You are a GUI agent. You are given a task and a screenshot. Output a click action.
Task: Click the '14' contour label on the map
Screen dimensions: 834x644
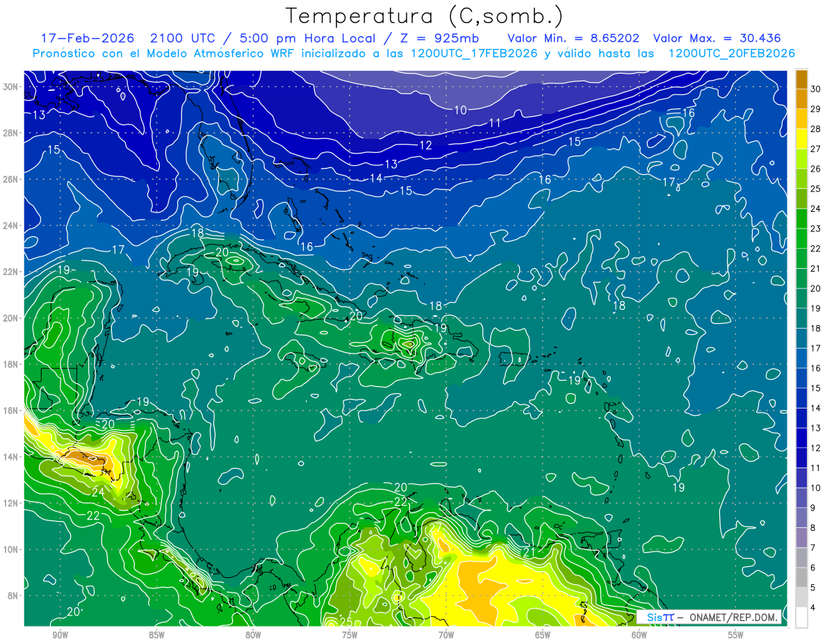(x=376, y=178)
